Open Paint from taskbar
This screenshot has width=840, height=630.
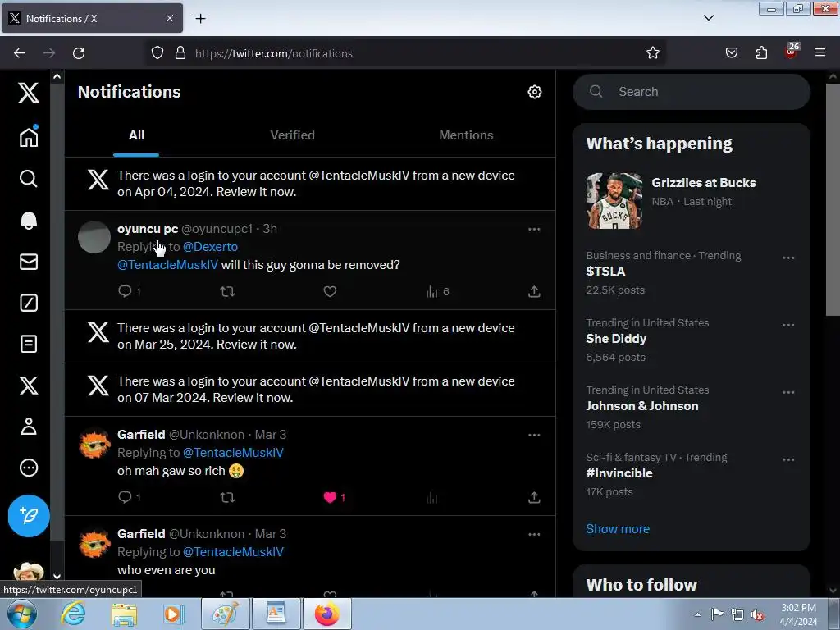pyautogui.click(x=225, y=614)
